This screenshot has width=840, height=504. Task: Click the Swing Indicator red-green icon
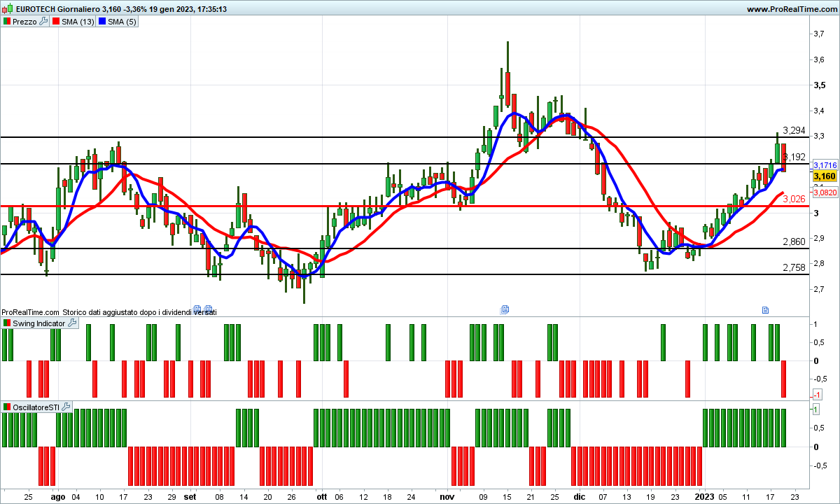point(8,323)
